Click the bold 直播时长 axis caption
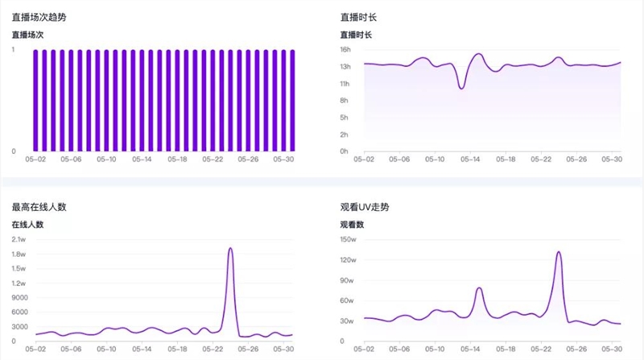Screen dimensions: 644x360 pyautogui.click(x=356, y=35)
